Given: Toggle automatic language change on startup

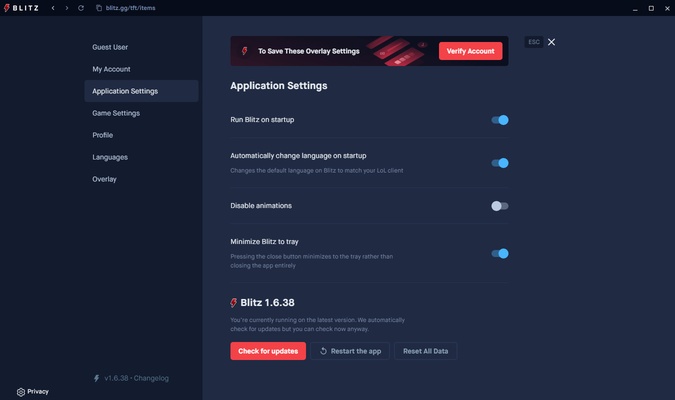Looking at the screenshot, I should coord(499,163).
